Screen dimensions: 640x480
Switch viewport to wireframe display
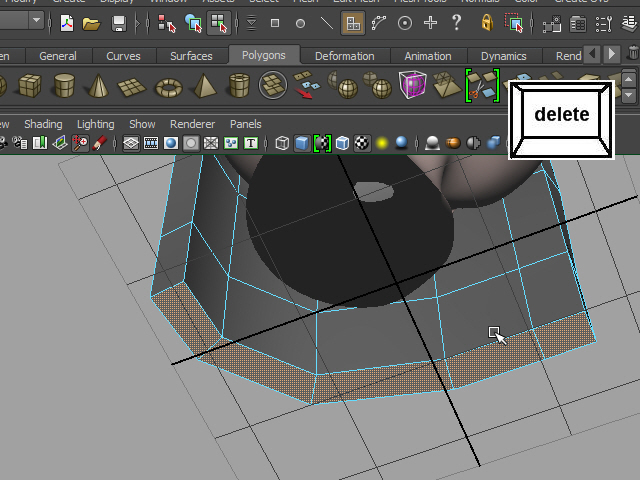[x=282, y=143]
